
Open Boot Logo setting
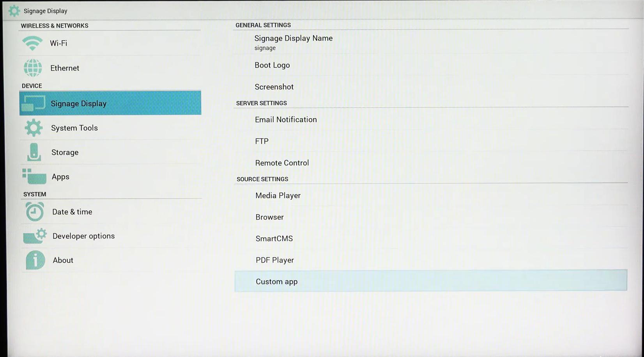431,65
